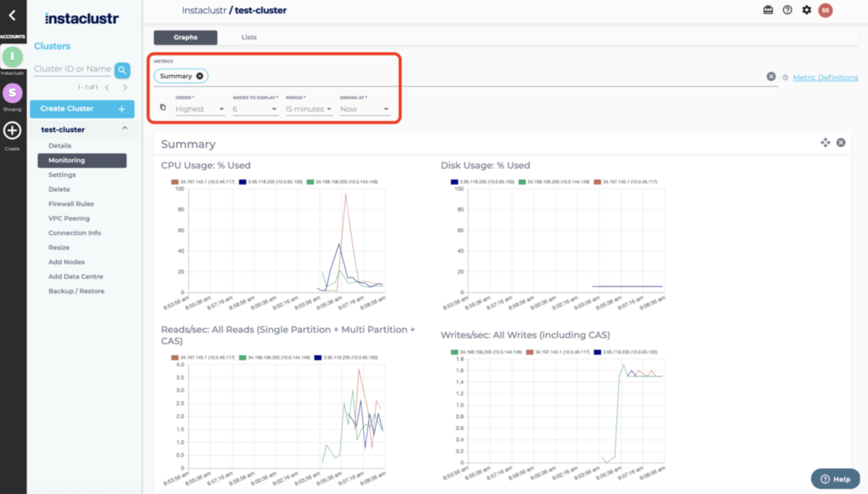This screenshot has width=868, height=494.
Task: Toggle Reads/sec legend swatch for 3.95.118.235
Action: [318, 358]
